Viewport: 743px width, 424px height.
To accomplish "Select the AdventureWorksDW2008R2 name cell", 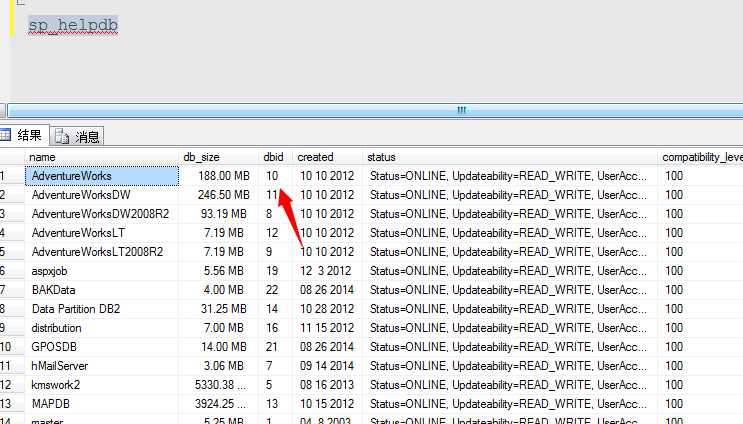I will (102, 214).
